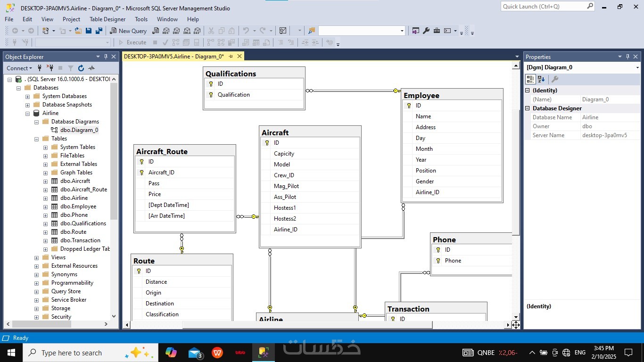644x362 pixels.
Task: Click the Database Engine Query icon
Action: pyautogui.click(x=156, y=31)
